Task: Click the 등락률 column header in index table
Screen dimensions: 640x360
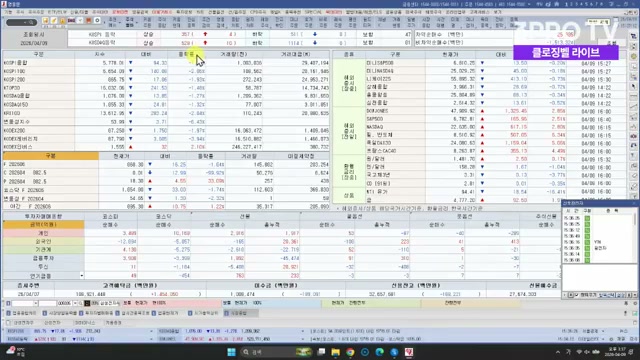Action: coord(186,54)
